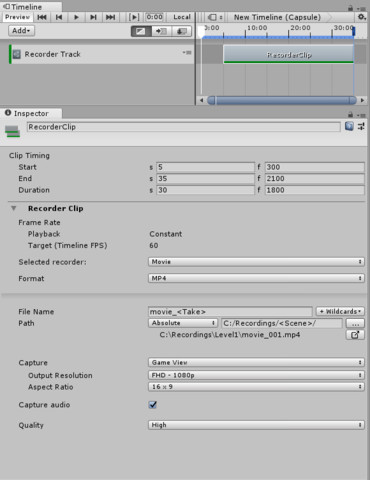The image size is (370, 480).
Task: Open the Output Resolution dropdown
Action: click(256, 375)
